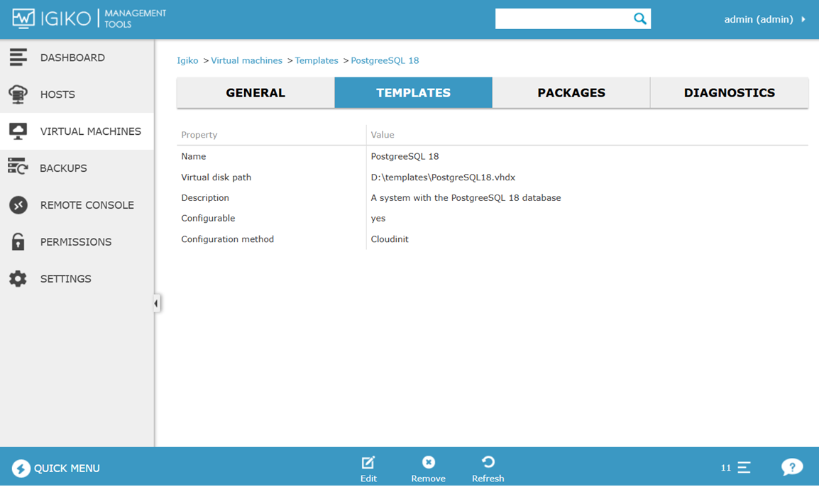Screen dimensions: 819x504
Task: Click the Dashboard icon in sidebar
Action: tap(18, 57)
